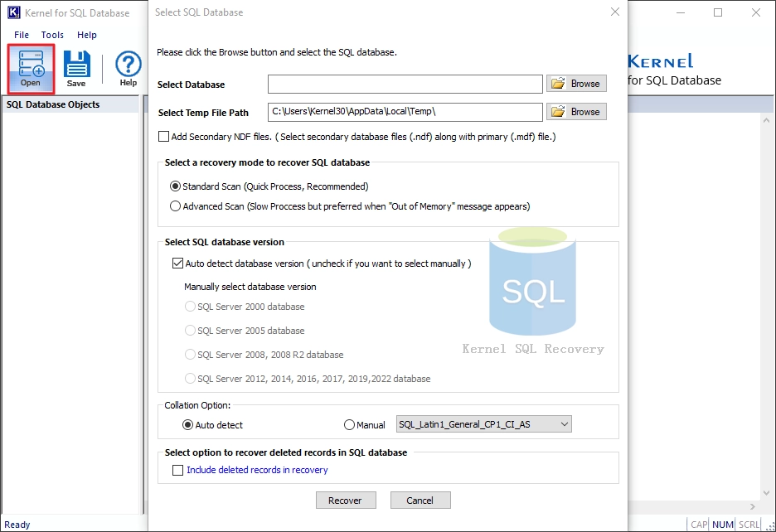Screen dimensions: 776x532
Task: Click the NUM indicator in status bar
Action: (723, 525)
